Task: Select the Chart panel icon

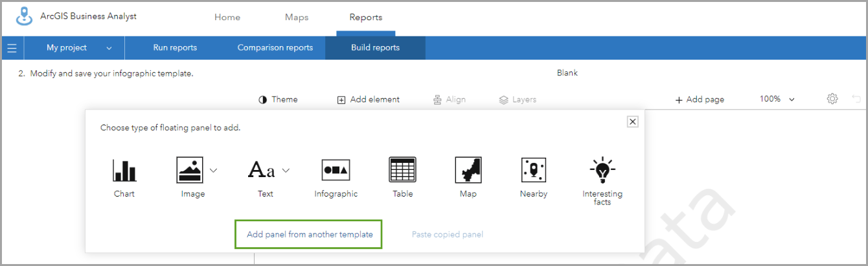Action: [x=124, y=171]
